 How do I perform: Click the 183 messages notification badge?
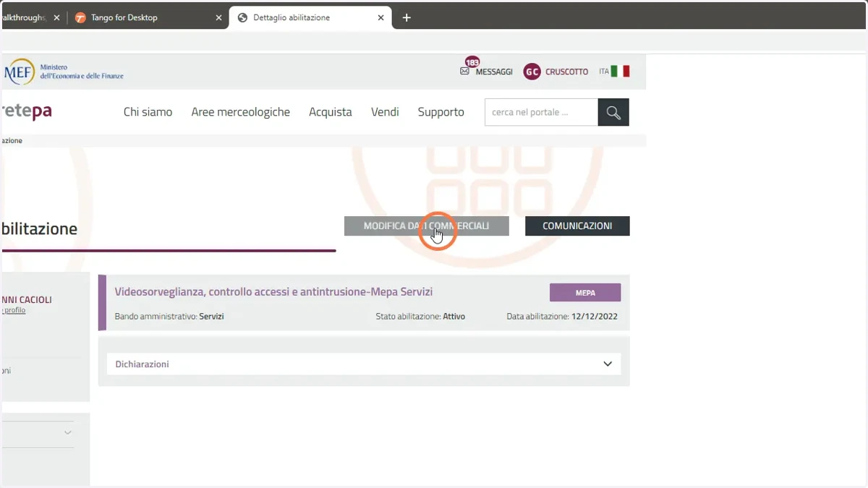pyautogui.click(x=472, y=63)
